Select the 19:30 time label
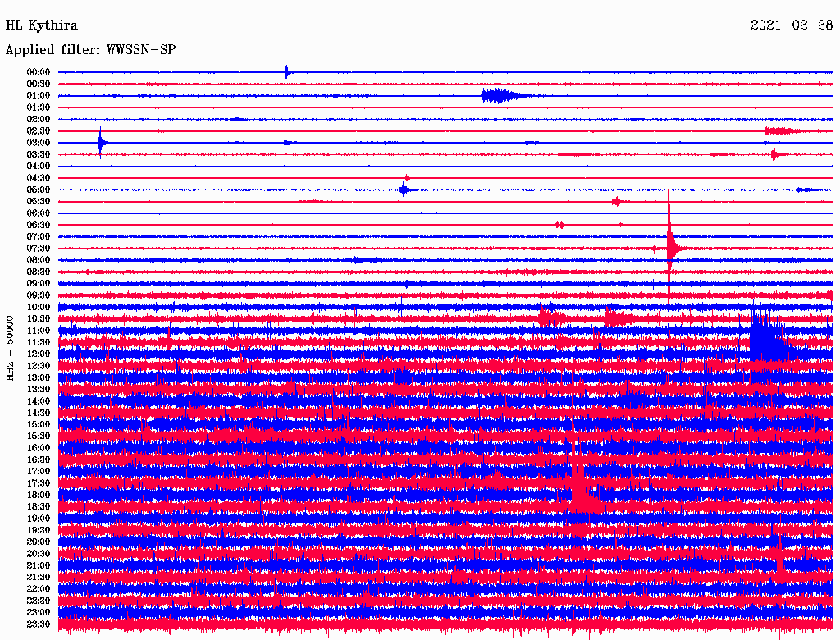This screenshot has width=840, height=640. (x=39, y=530)
